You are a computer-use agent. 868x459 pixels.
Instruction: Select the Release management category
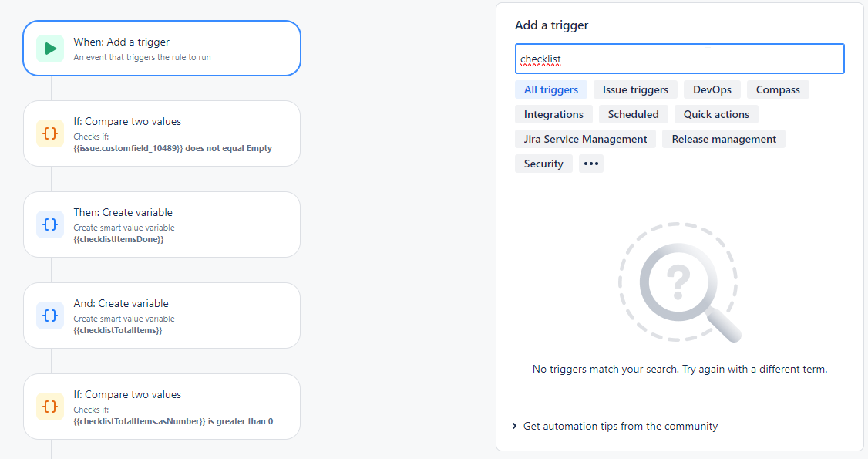pos(723,138)
